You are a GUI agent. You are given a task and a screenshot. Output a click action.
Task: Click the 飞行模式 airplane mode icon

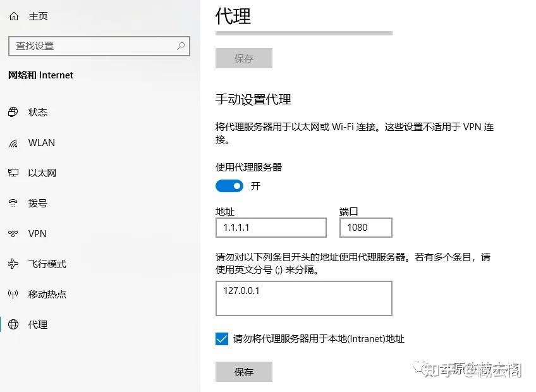pyautogui.click(x=13, y=264)
